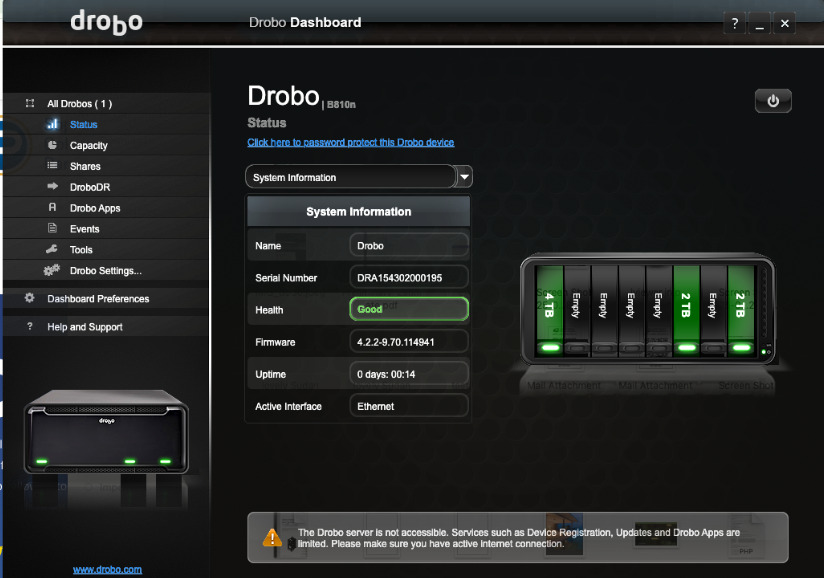This screenshot has width=824, height=578.
Task: Click the Status bar-chart icon
Action: click(53, 124)
